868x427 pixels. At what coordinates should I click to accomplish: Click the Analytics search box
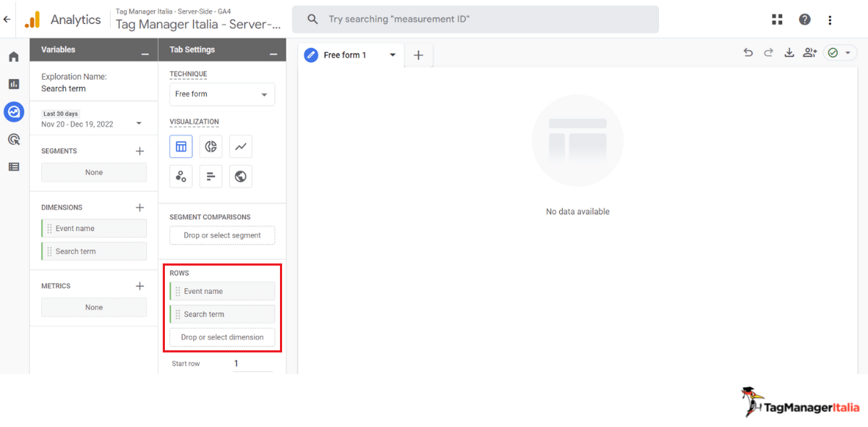pyautogui.click(x=475, y=20)
